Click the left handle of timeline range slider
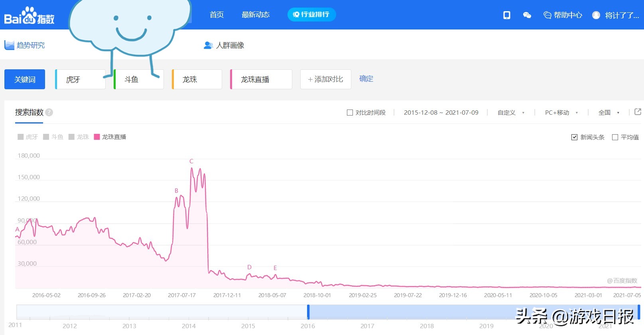Image resolution: width=644 pixels, height=335 pixels. click(308, 312)
